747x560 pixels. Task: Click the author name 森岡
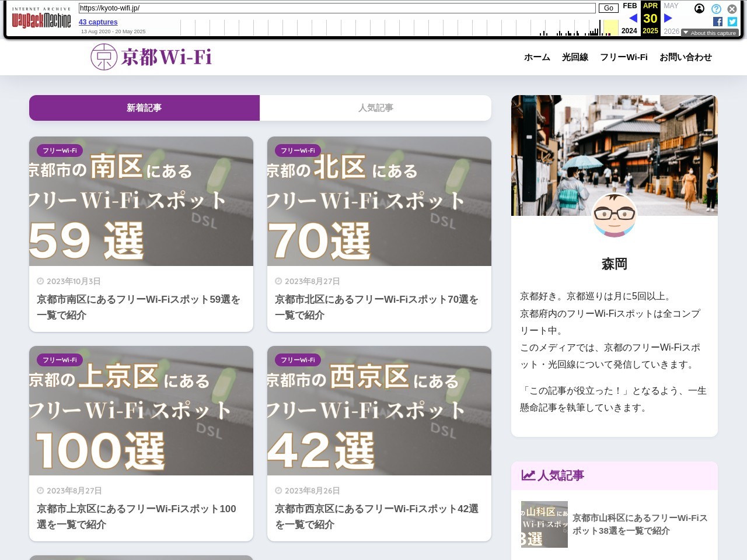pos(615,264)
